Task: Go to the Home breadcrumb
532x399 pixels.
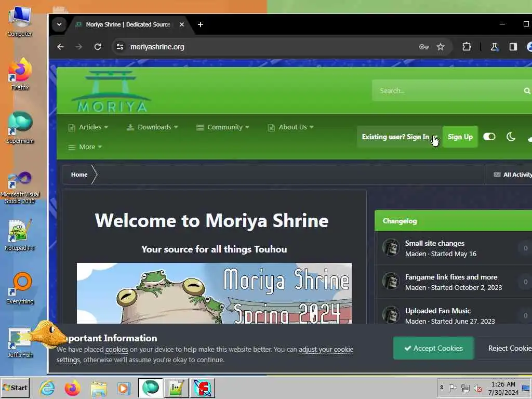Action: click(79, 175)
